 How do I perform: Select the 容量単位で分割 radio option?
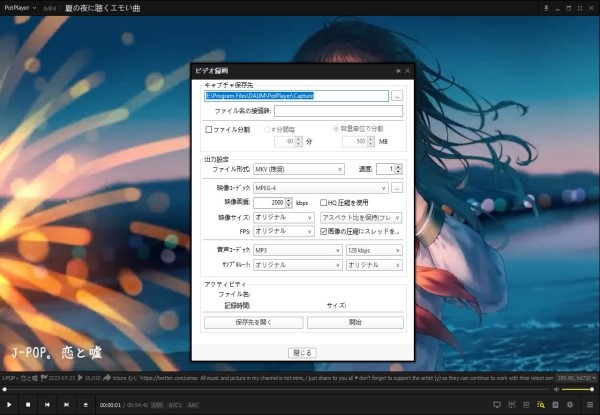tap(336, 129)
